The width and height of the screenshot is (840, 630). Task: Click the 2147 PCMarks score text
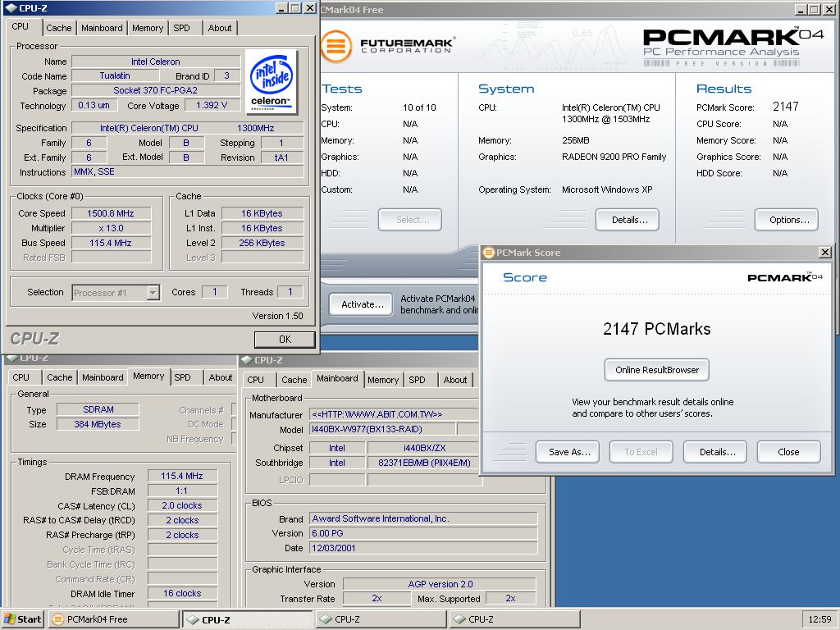(x=657, y=328)
